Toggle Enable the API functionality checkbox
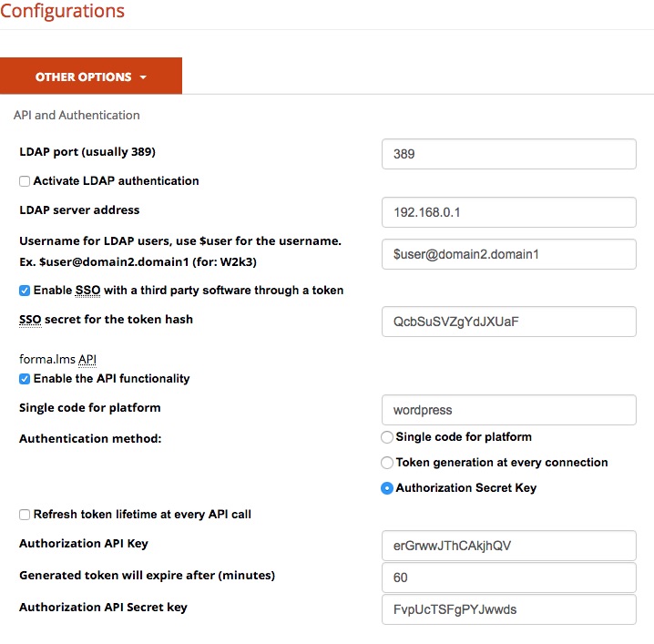 [x=25, y=379]
